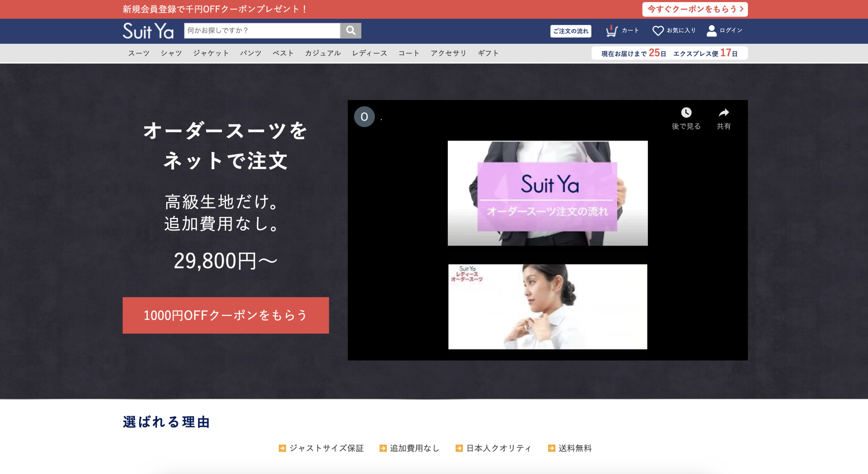This screenshot has height=474, width=868.
Task: Click the magnifying glass search button
Action: click(351, 31)
